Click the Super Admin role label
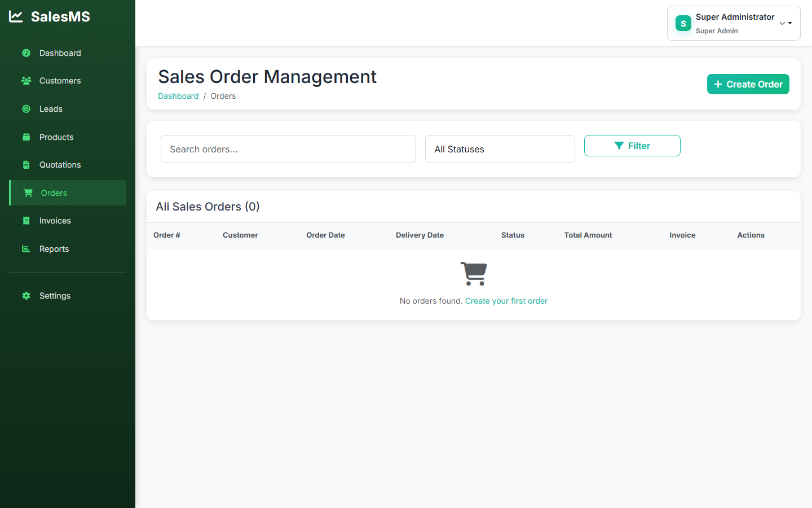This screenshot has width=812, height=508. (x=717, y=31)
